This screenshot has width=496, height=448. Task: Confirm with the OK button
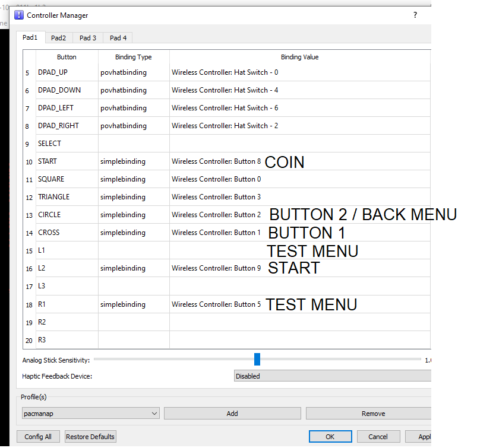click(330, 436)
